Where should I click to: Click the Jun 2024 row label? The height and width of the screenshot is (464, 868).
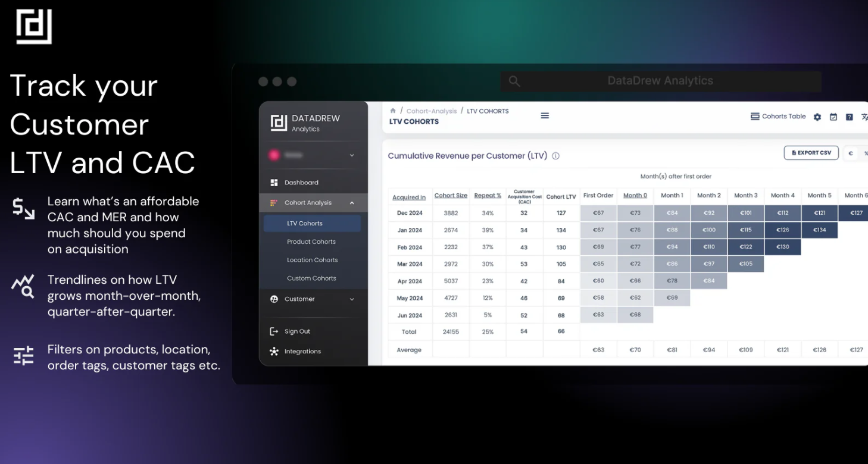click(409, 316)
